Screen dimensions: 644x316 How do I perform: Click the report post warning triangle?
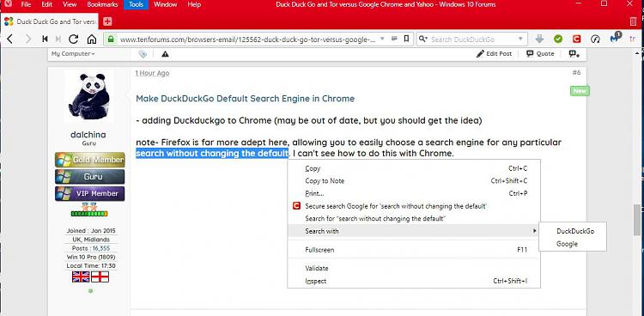[165, 54]
